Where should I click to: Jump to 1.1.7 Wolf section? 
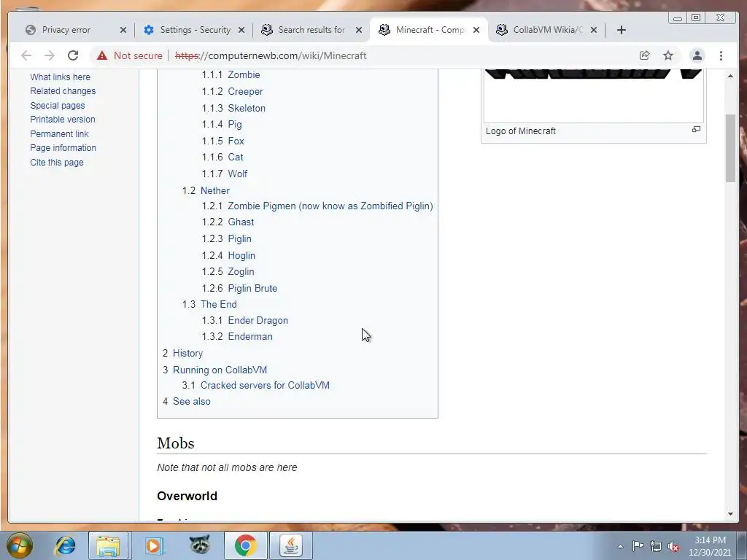[225, 174]
